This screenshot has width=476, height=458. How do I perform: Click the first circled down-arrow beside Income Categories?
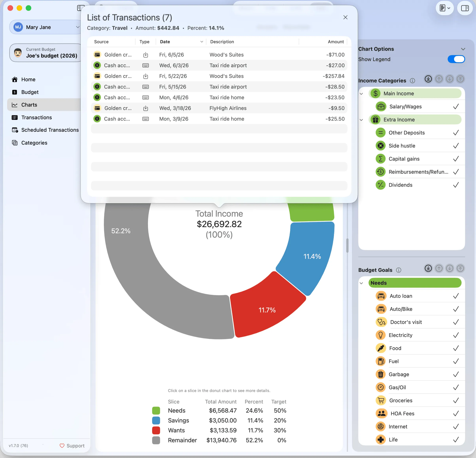[428, 79]
